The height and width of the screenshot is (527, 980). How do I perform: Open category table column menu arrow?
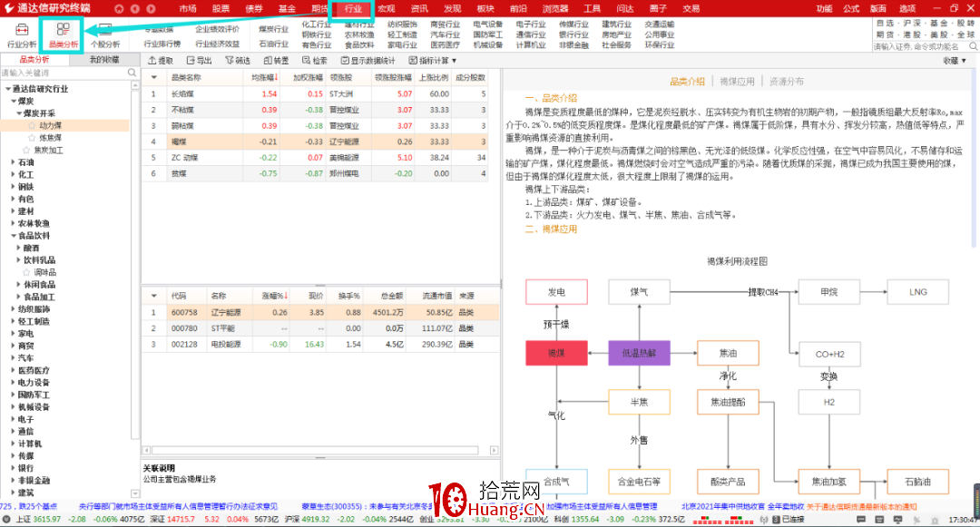tap(153, 77)
